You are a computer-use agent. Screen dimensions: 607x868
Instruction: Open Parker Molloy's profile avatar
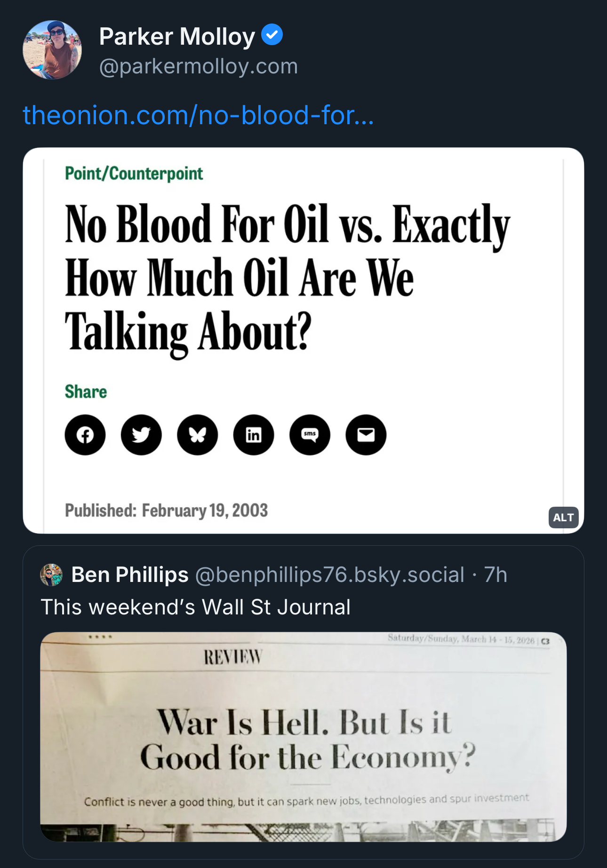pos(52,50)
